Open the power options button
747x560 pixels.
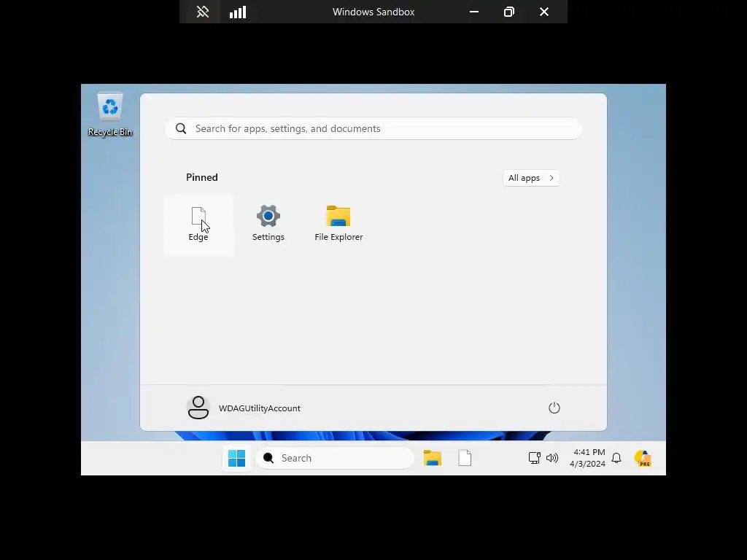pyautogui.click(x=554, y=408)
